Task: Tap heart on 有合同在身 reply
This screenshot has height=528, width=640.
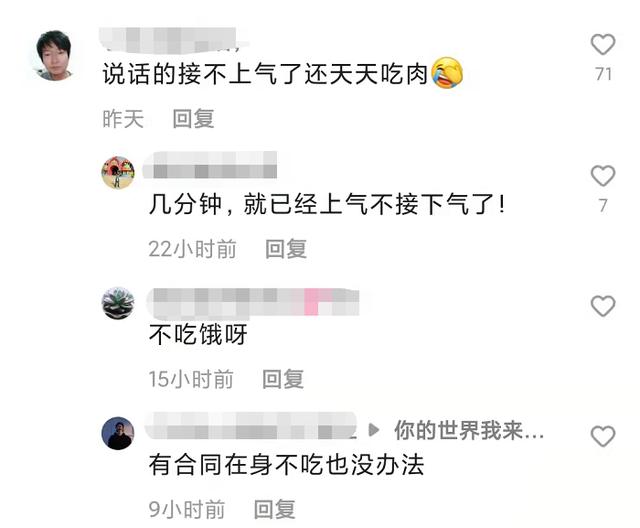Action: point(603,436)
